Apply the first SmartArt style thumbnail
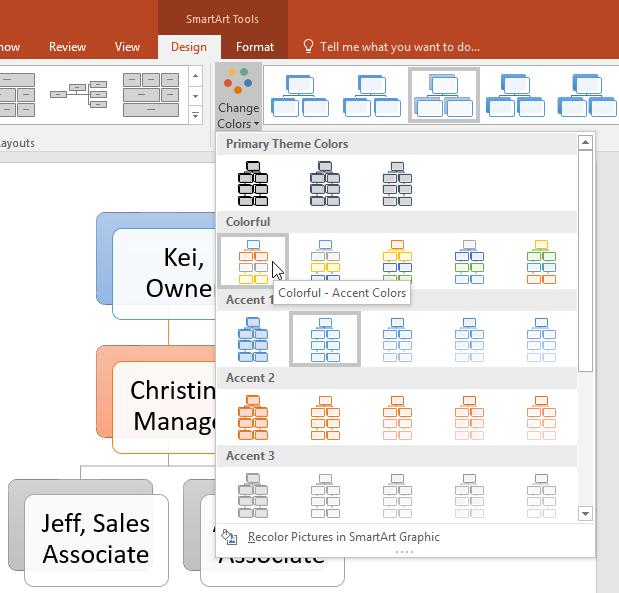This screenshot has width=619, height=593. [299, 95]
